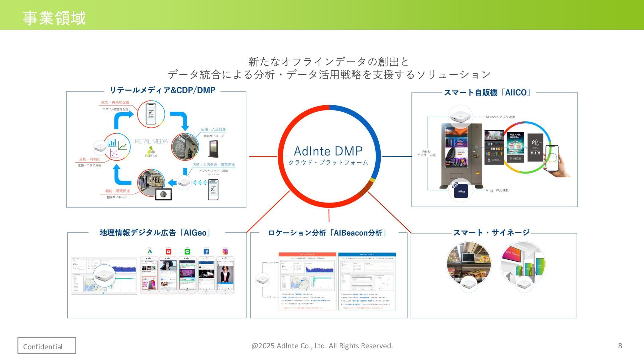Click the Instagram icon
Viewport: 644px width, 362px height.
click(x=225, y=251)
